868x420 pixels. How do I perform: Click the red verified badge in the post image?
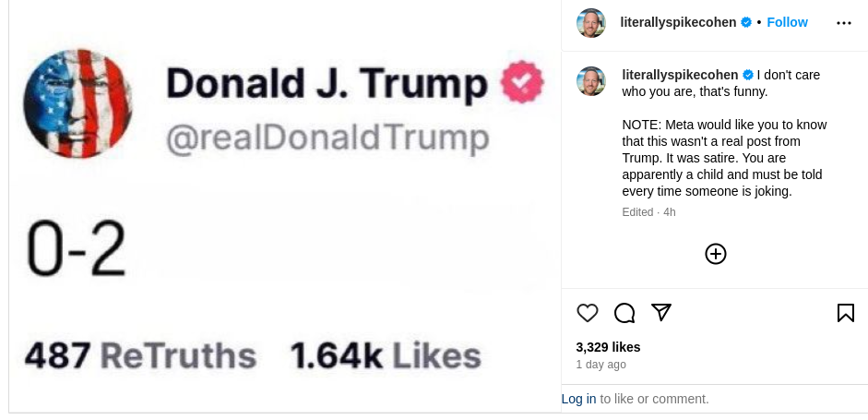(522, 83)
